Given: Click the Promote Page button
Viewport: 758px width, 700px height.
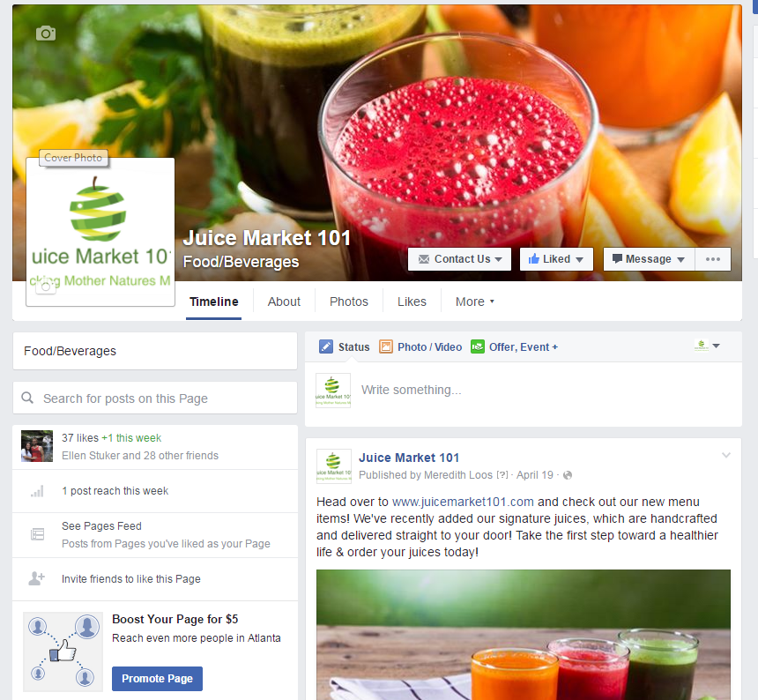Looking at the screenshot, I should pos(157,679).
